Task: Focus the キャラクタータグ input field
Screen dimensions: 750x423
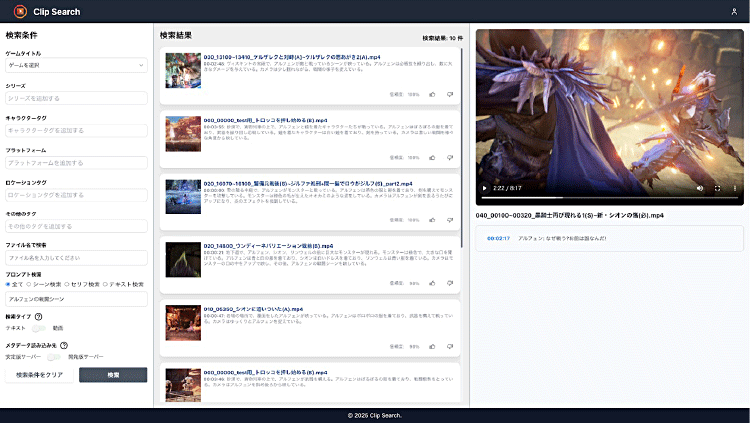Action: 77,130
